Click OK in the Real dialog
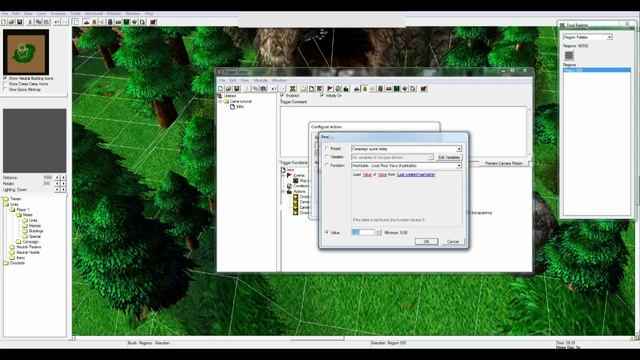 pos(427,242)
